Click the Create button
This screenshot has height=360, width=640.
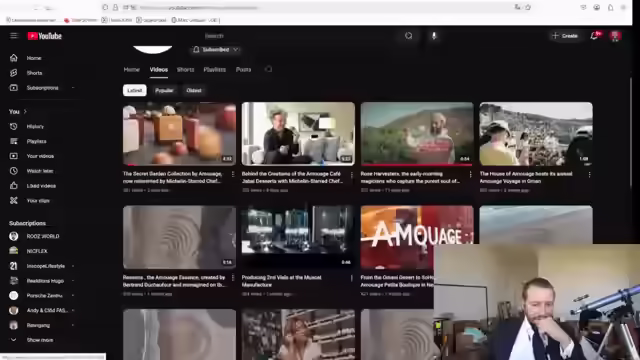tap(565, 36)
